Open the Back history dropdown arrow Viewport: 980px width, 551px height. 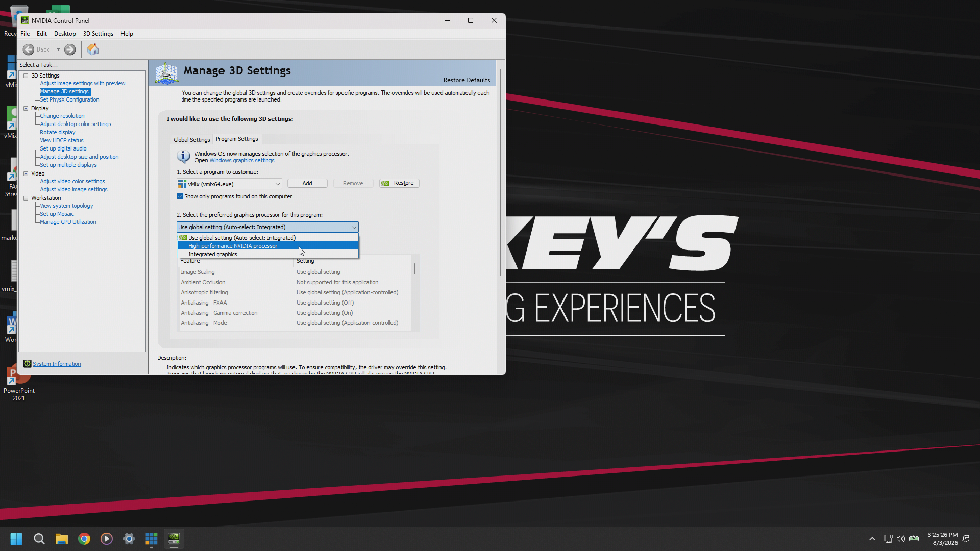pos(58,49)
